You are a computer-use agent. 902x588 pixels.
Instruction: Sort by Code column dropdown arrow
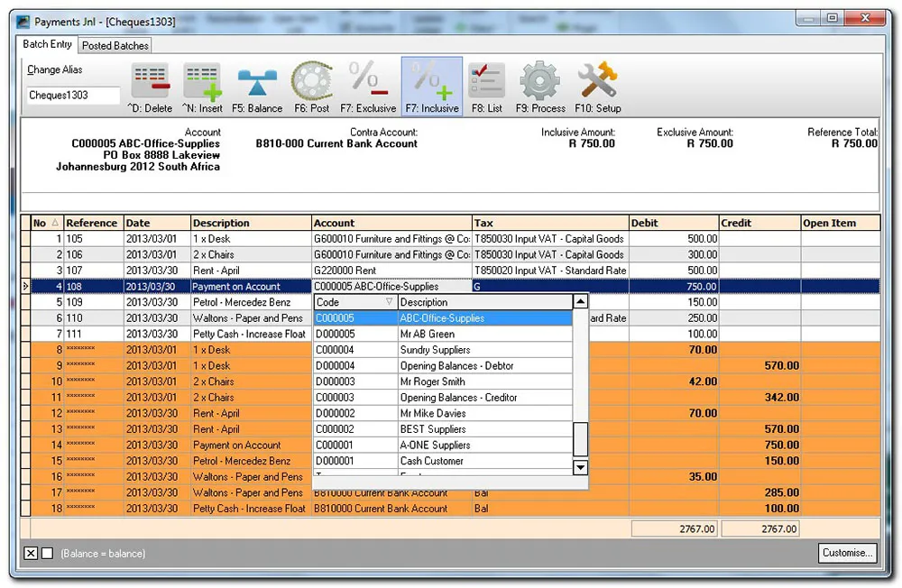tap(389, 302)
